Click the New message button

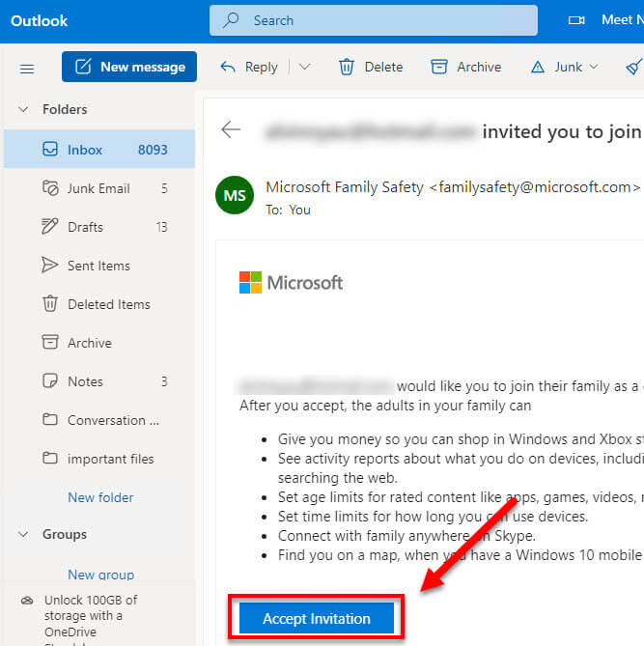point(129,67)
